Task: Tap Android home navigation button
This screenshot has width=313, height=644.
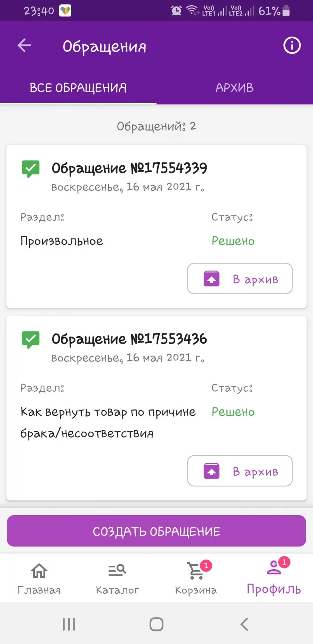Action: [156, 624]
